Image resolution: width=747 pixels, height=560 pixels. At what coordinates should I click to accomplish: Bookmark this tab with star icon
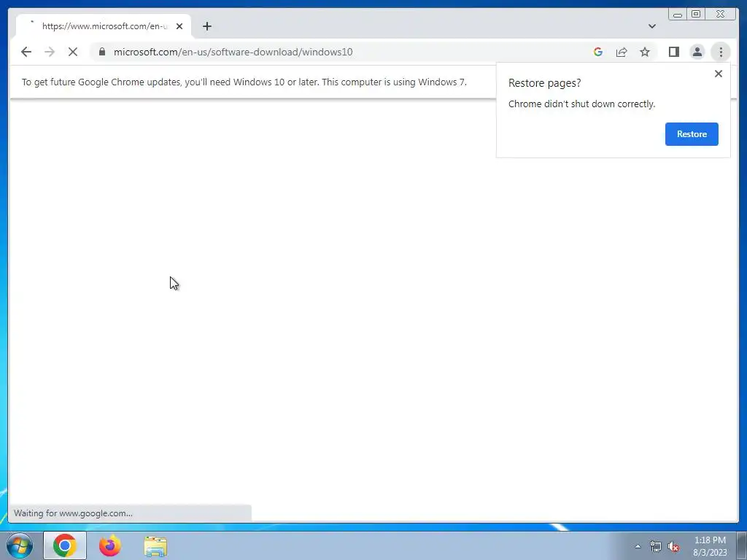645,52
